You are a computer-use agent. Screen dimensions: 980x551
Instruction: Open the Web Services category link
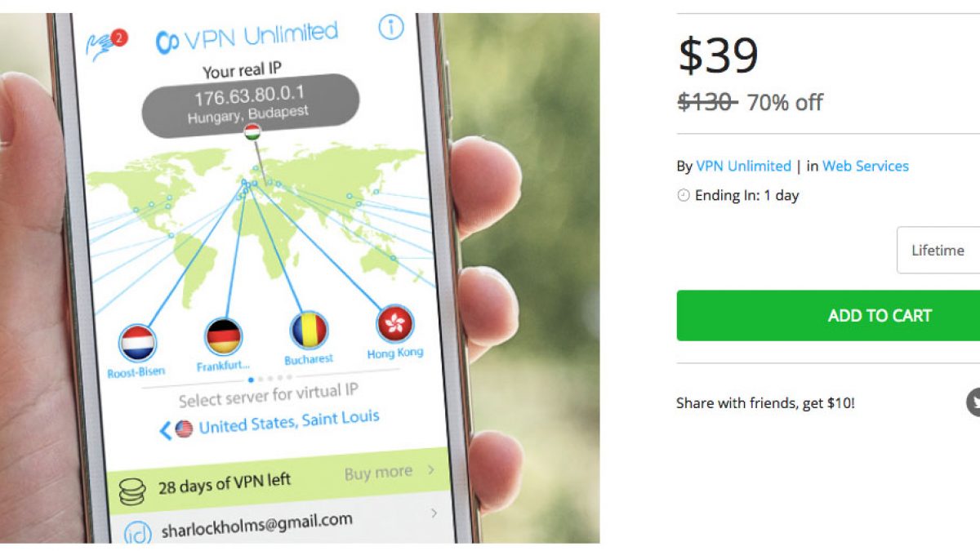(x=865, y=166)
